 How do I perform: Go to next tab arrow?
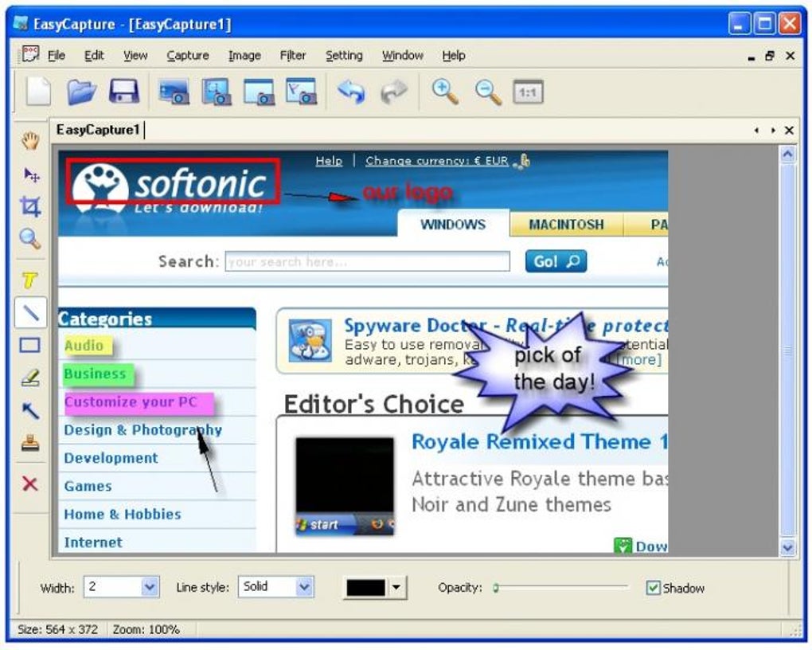(x=773, y=130)
